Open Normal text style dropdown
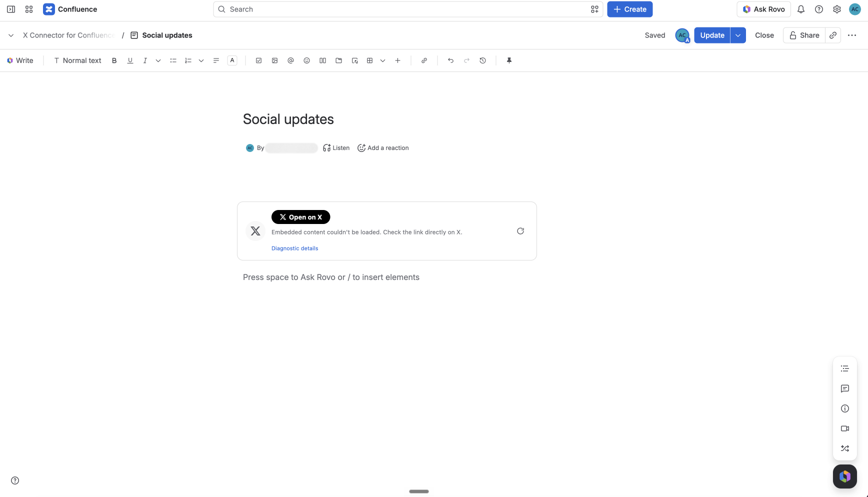The image size is (868, 497). tap(77, 60)
